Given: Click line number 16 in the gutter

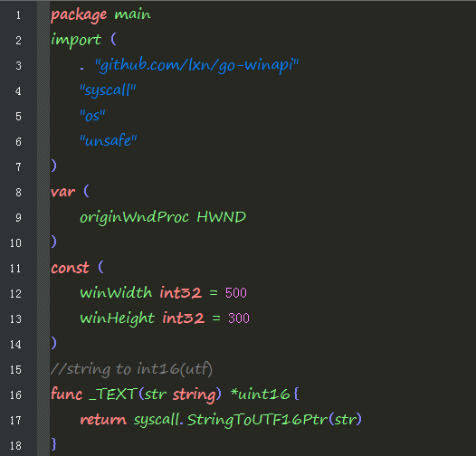Looking at the screenshot, I should pyautogui.click(x=15, y=395).
